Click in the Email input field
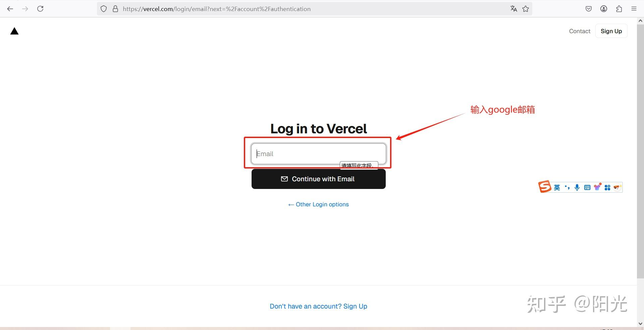644x330 pixels. pyautogui.click(x=319, y=154)
